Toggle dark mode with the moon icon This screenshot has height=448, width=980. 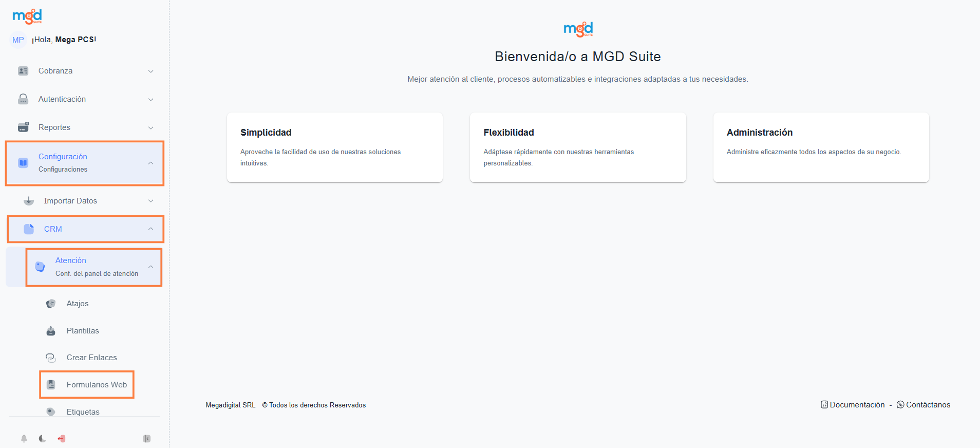click(x=43, y=439)
